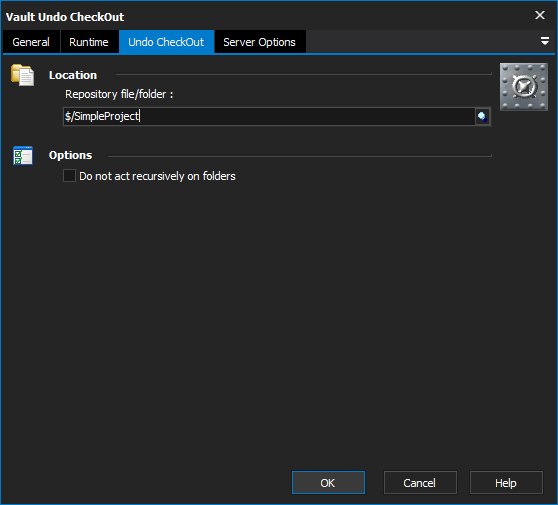This screenshot has height=505, width=558.
Task: Click the Vault safe logo icon
Action: 523,86
